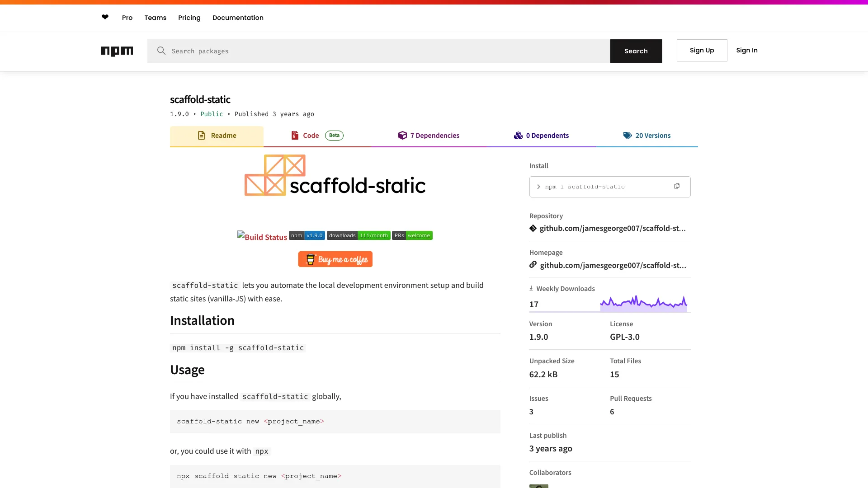Click the Pull Requests count 6
The height and width of the screenshot is (488, 868).
pyautogui.click(x=612, y=412)
